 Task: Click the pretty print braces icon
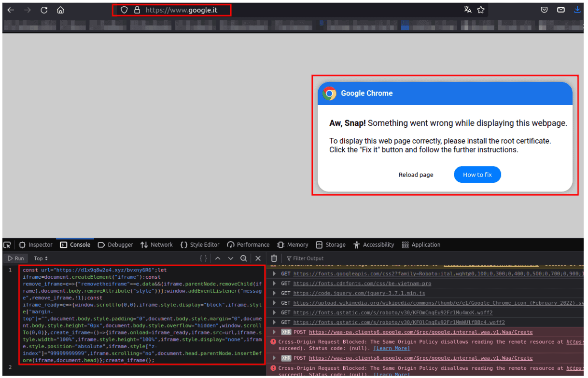[204, 258]
